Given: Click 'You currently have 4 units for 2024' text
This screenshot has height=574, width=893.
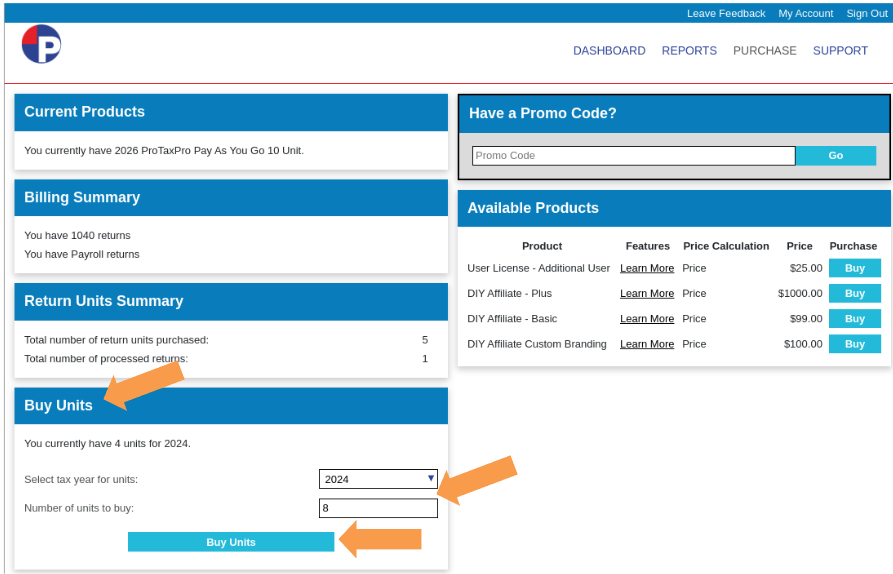Looking at the screenshot, I should point(108,444).
